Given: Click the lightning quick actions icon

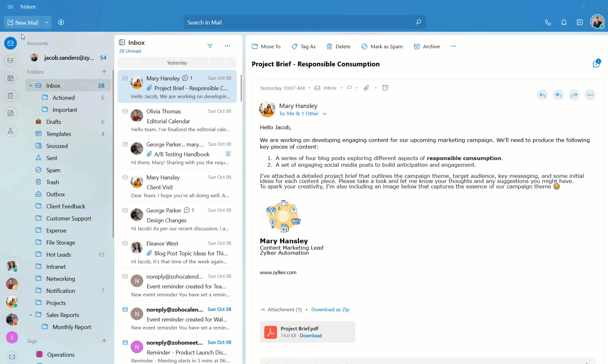Looking at the screenshot, I should [x=61, y=22].
